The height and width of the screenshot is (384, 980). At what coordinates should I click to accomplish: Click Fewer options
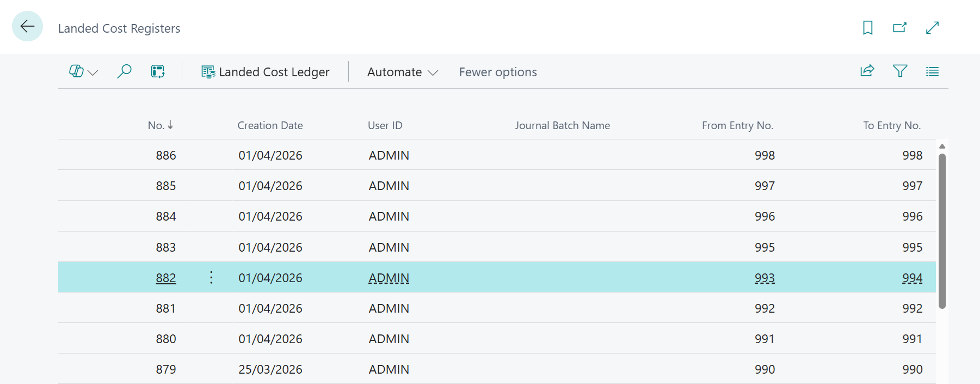(497, 72)
